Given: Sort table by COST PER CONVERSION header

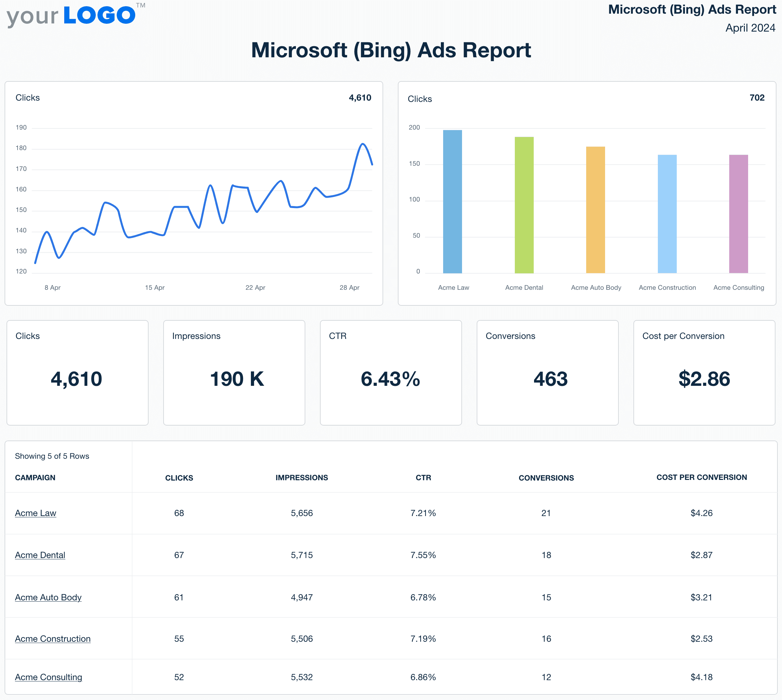Looking at the screenshot, I should (x=701, y=477).
